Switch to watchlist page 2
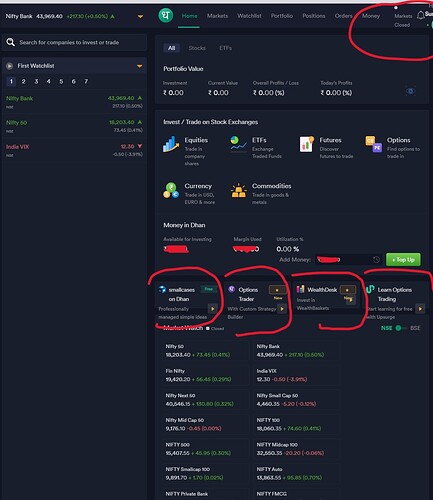This screenshot has height=500, width=433. [23, 81]
